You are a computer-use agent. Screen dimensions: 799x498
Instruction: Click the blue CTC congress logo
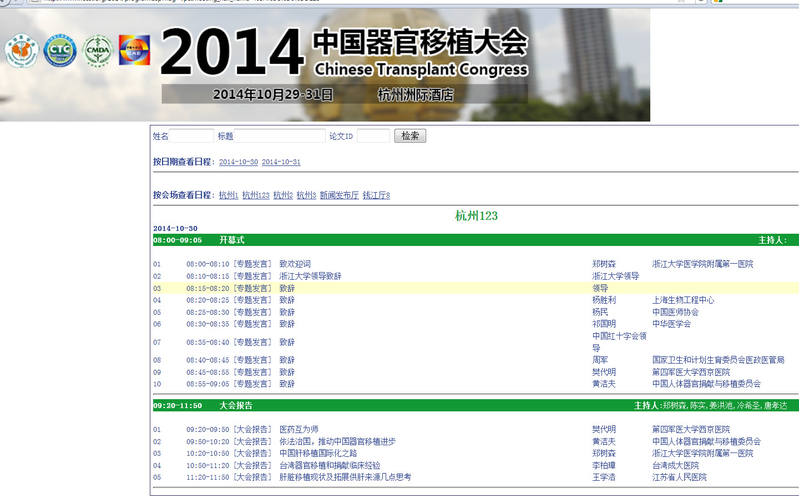[x=60, y=51]
